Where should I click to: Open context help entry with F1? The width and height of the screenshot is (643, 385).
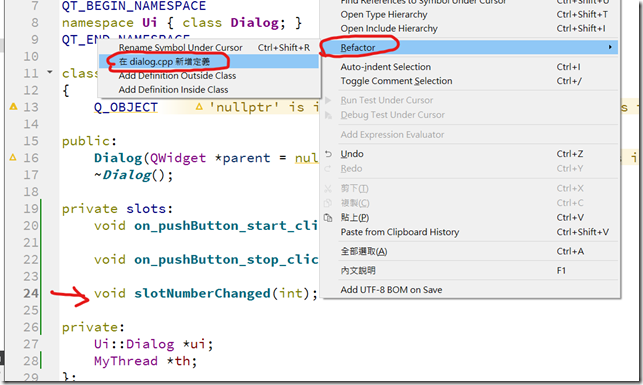(470, 271)
